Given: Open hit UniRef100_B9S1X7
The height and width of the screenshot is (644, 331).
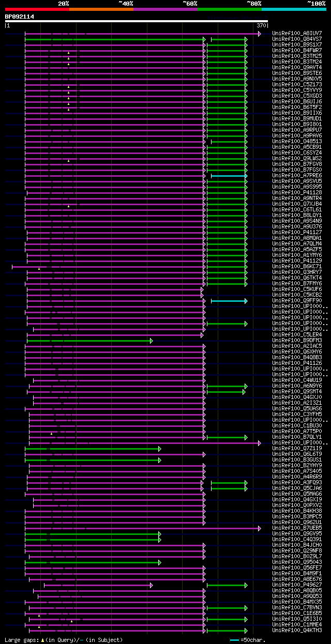Looking at the screenshot, I should coord(297,45).
